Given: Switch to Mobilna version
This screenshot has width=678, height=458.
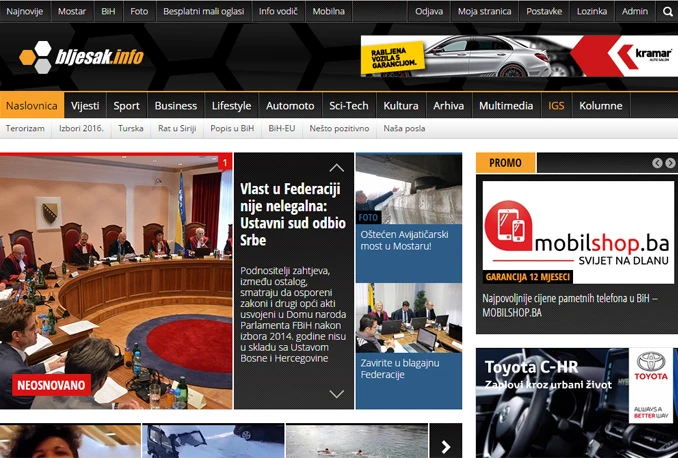Looking at the screenshot, I should click(x=329, y=12).
